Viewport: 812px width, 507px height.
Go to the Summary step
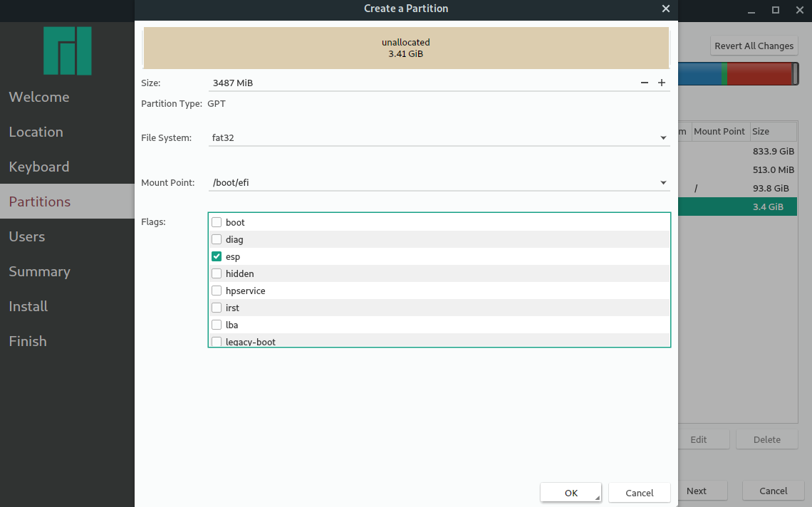[x=39, y=271]
